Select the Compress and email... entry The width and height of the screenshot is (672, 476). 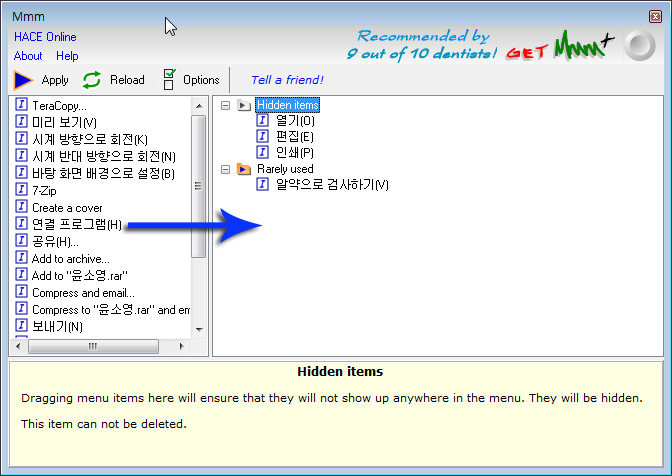[x=84, y=293]
